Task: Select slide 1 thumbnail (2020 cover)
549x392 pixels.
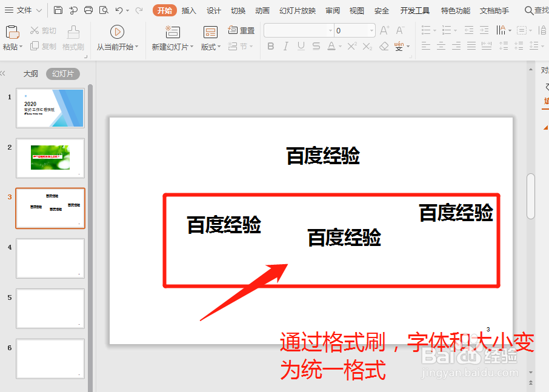Action: (x=50, y=108)
